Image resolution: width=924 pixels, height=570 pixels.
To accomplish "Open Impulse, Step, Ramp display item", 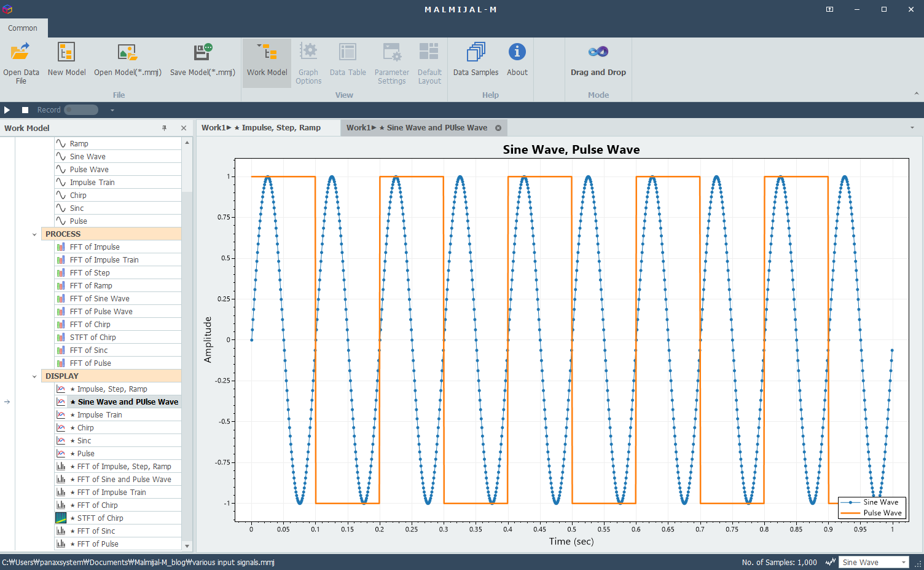I will pos(118,389).
